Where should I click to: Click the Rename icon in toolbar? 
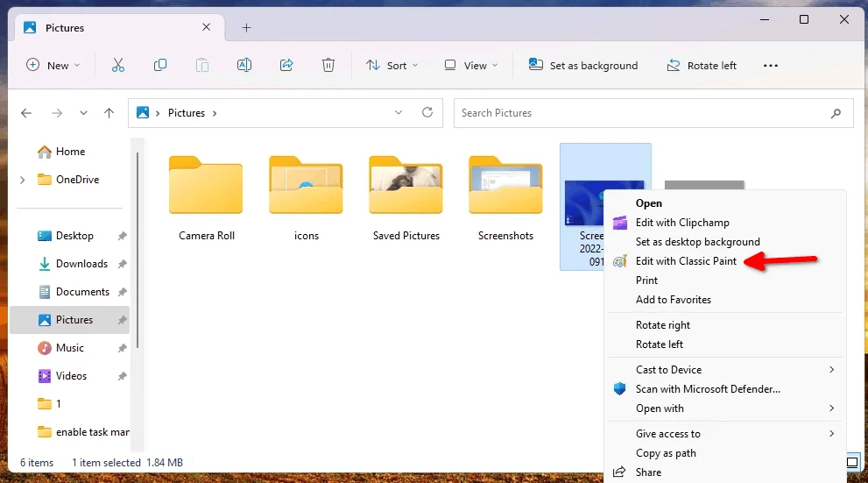(x=244, y=66)
